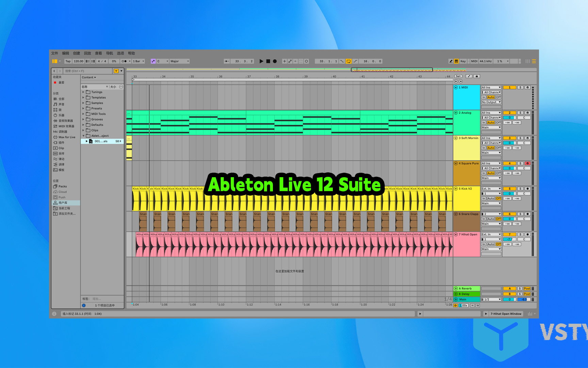Click the MIDI Arrangement Overdub plus icon
The height and width of the screenshot is (368, 588).
(284, 61)
